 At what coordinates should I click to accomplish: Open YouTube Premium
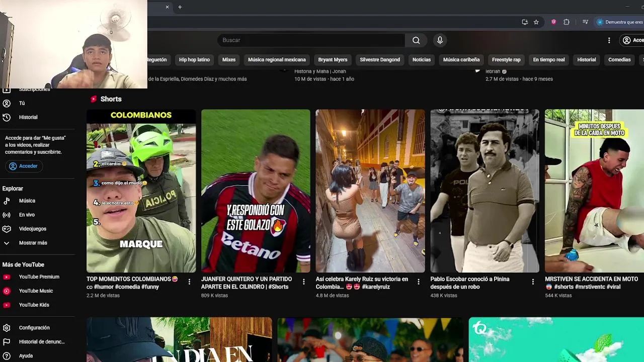point(38,277)
